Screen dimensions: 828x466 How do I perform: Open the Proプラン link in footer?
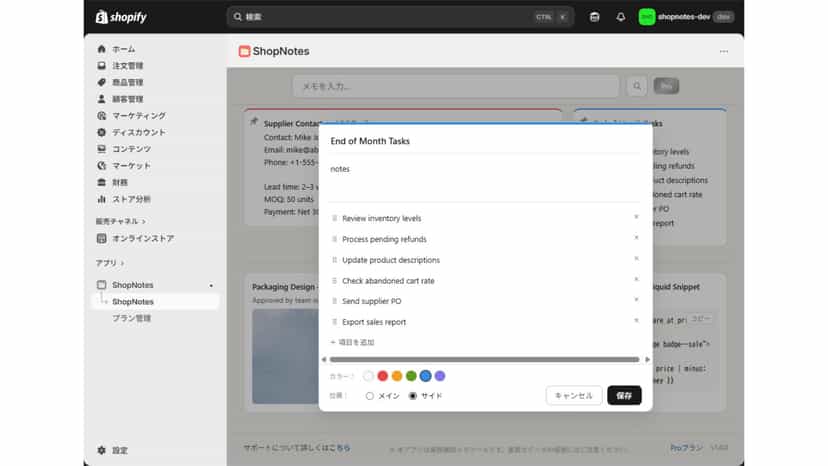point(686,448)
